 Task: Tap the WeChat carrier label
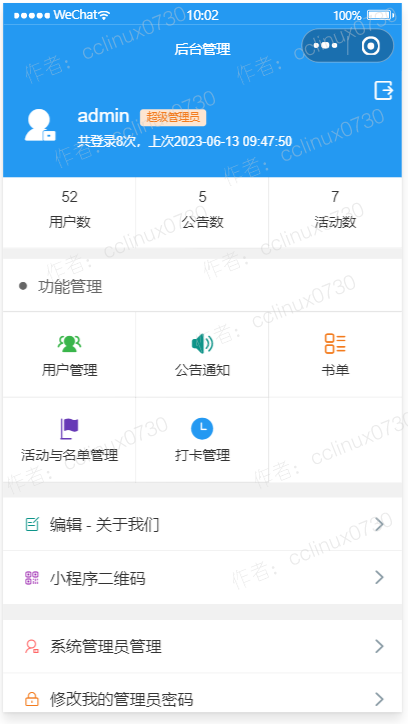(75, 15)
